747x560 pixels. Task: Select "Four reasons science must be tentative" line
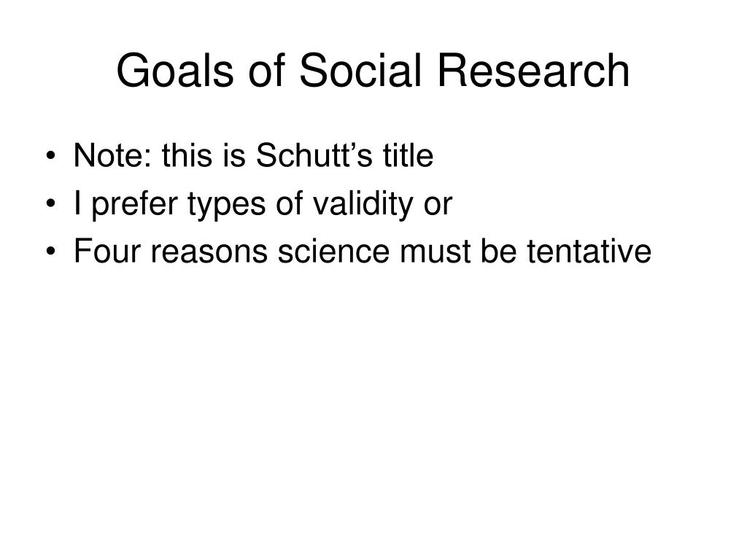click(362, 251)
